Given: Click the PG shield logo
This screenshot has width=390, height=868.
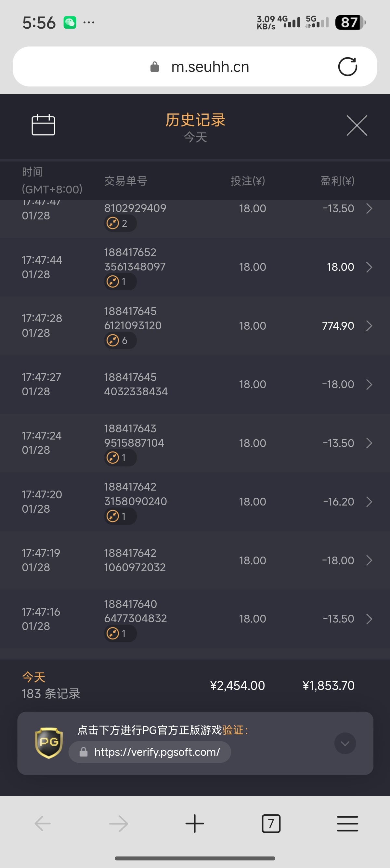Looking at the screenshot, I should click(x=49, y=743).
